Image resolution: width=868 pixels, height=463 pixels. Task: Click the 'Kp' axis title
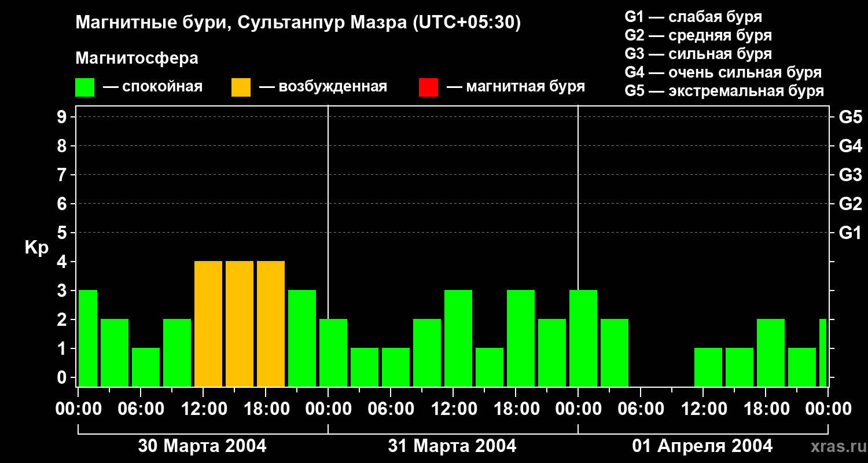point(36,248)
